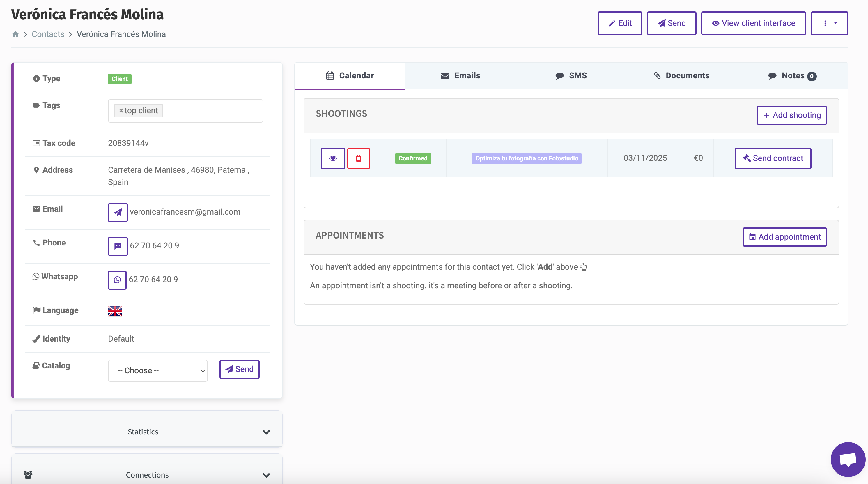
Task: Preview the shooting with the eye icon
Action: pyautogui.click(x=333, y=158)
